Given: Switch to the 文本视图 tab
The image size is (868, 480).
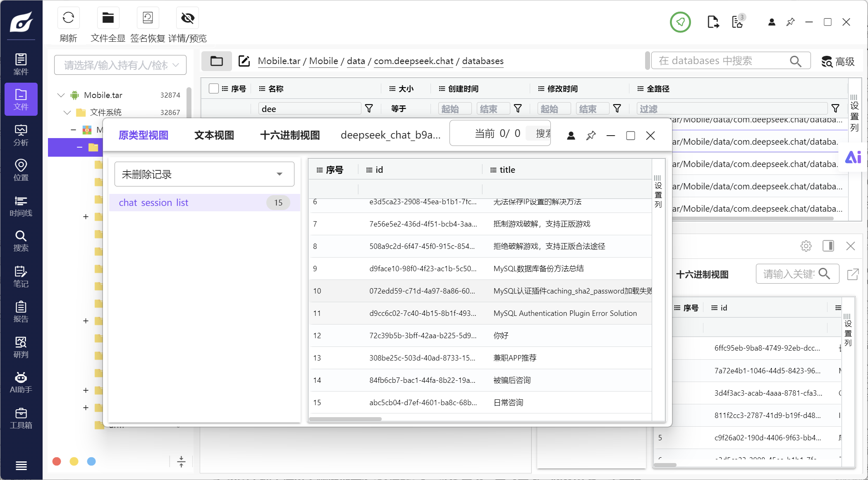Looking at the screenshot, I should pos(214,135).
